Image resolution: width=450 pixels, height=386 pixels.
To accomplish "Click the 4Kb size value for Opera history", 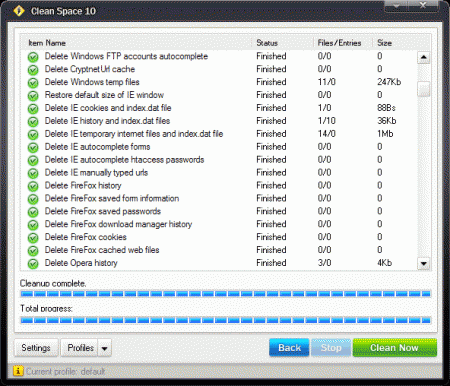I will (x=385, y=263).
